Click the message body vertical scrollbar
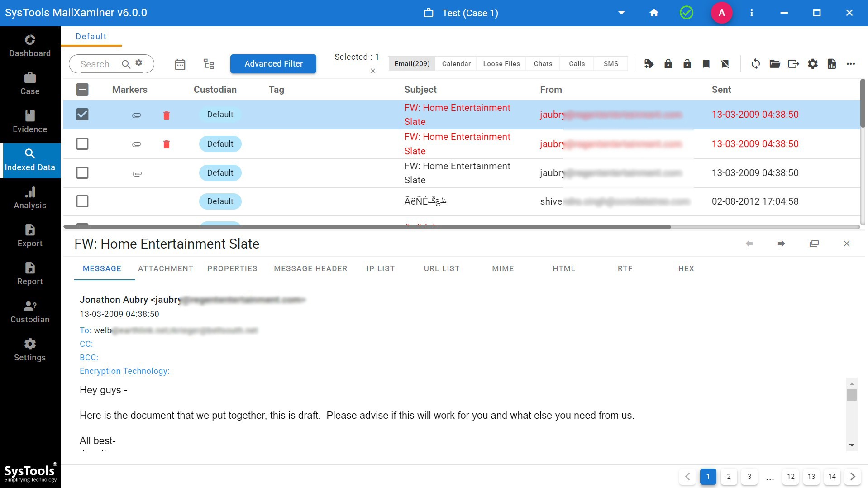This screenshot has width=868, height=488. click(x=852, y=415)
